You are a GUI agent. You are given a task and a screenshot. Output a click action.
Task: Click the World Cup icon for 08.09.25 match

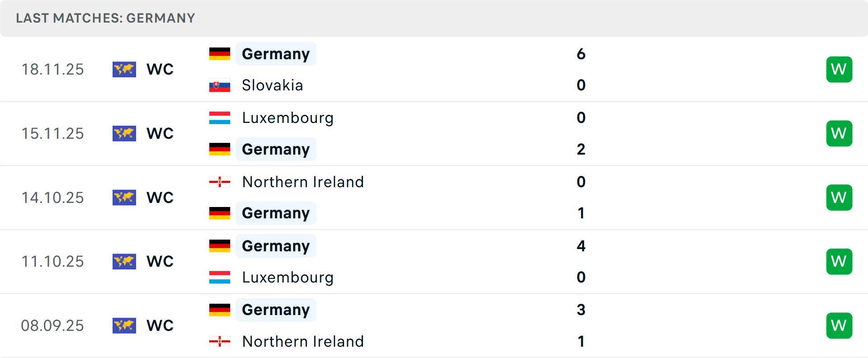[124, 325]
